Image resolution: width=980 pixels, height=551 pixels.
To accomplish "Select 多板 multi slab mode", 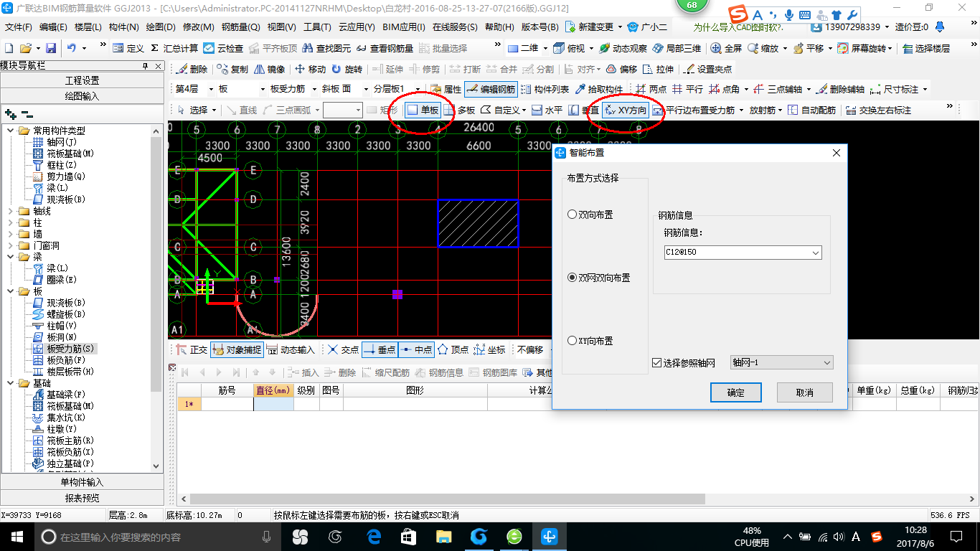I will coord(459,110).
